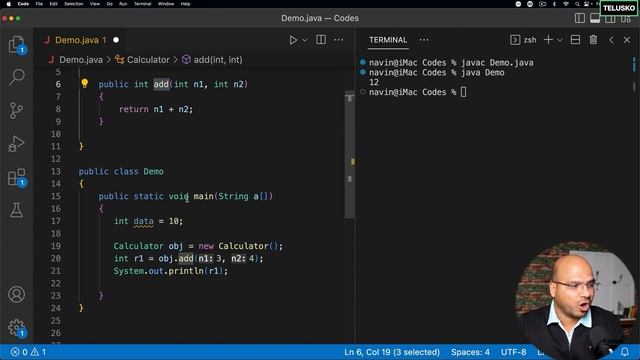The image size is (640, 360).
Task: Open the Accounts menu icon
Action: 16,294
